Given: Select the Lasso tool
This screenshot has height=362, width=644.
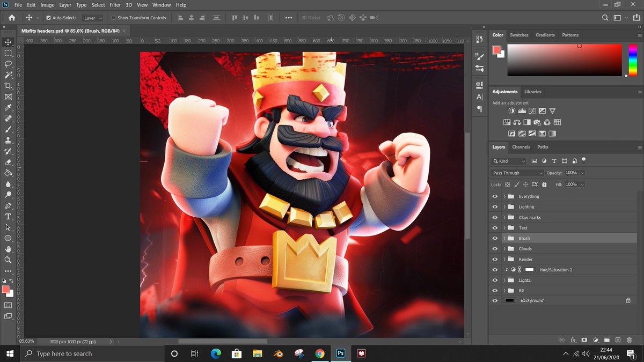Looking at the screenshot, I should point(8,64).
